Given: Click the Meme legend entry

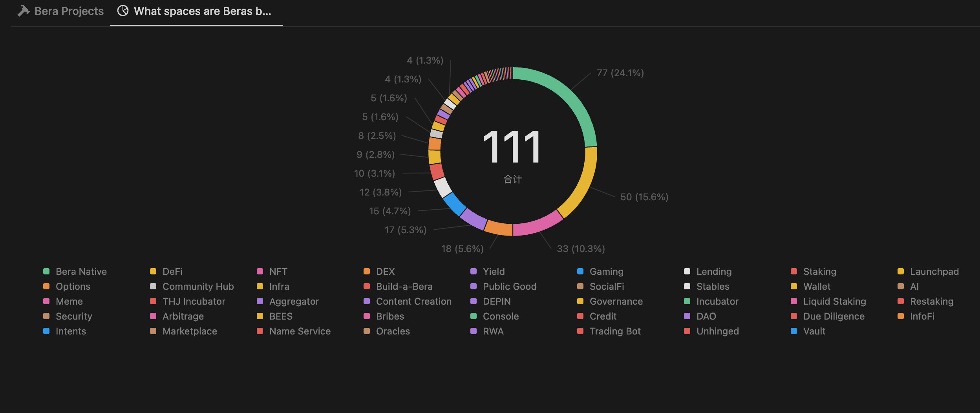Looking at the screenshot, I should pyautogui.click(x=63, y=301).
